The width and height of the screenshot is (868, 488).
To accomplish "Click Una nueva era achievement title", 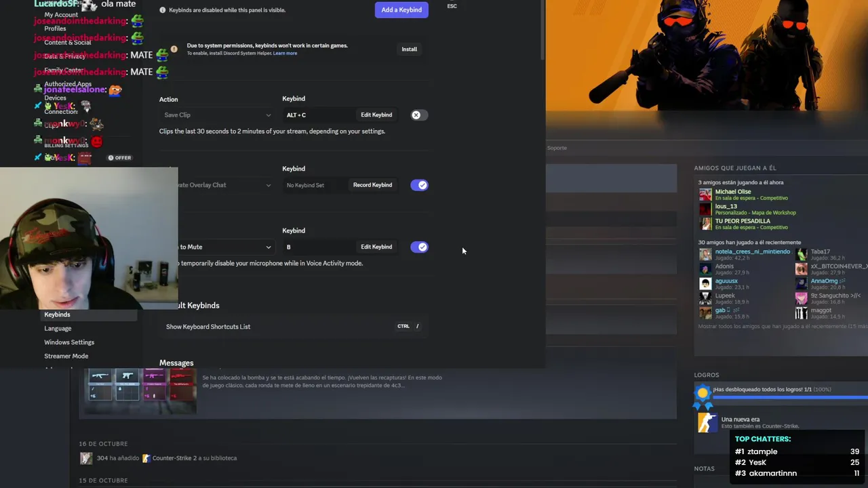I will [x=741, y=420].
